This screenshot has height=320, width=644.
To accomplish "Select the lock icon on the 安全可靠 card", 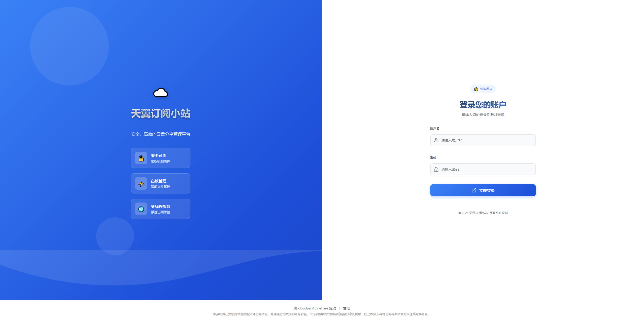I will (141, 158).
